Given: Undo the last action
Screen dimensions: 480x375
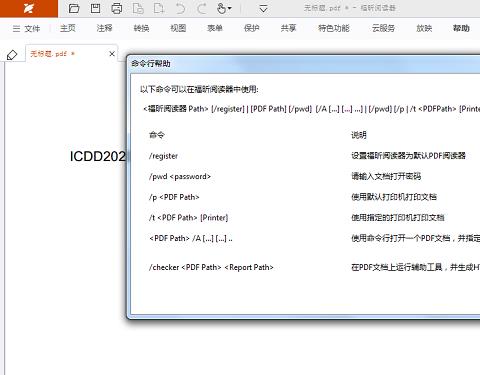Looking at the screenshot, I should [x=180, y=8].
